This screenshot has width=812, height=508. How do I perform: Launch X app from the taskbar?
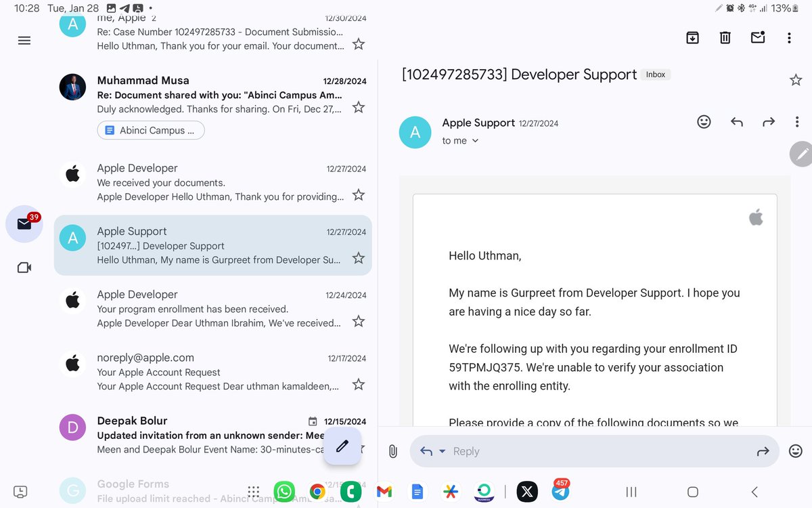(527, 492)
